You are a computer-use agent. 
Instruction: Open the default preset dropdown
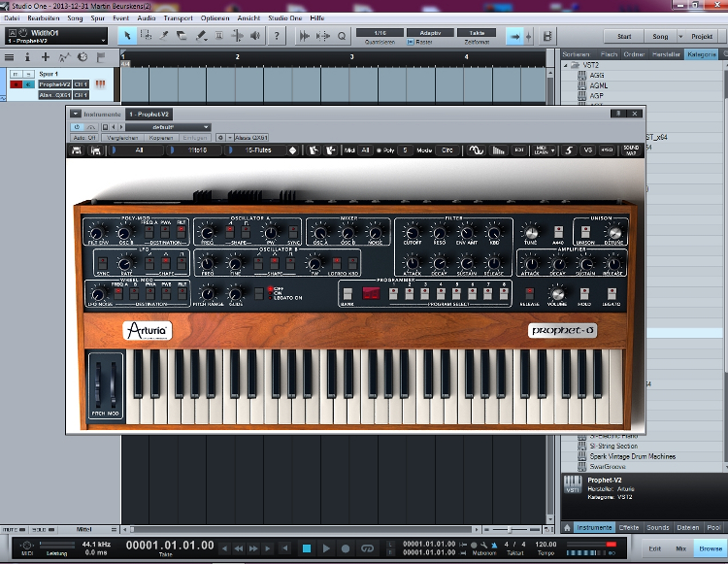(x=168, y=127)
